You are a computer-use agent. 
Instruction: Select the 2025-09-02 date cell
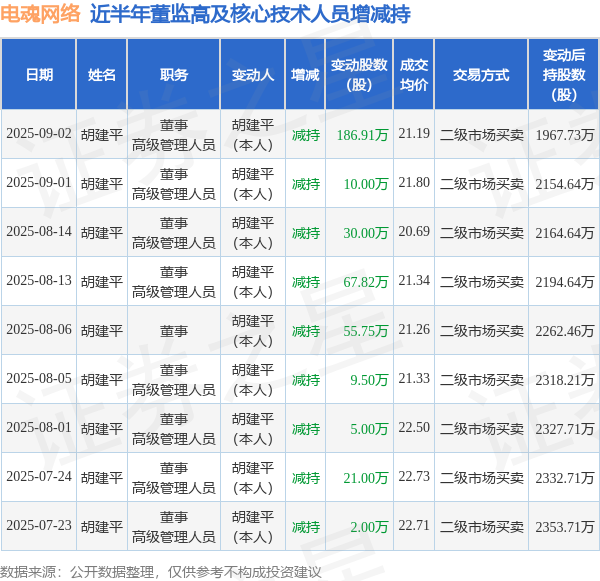pyautogui.click(x=39, y=134)
